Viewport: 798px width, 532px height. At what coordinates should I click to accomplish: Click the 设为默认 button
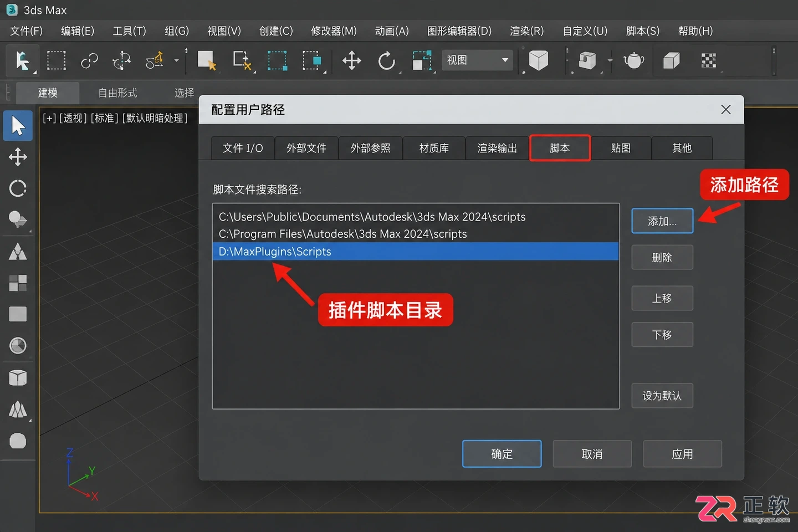662,396
